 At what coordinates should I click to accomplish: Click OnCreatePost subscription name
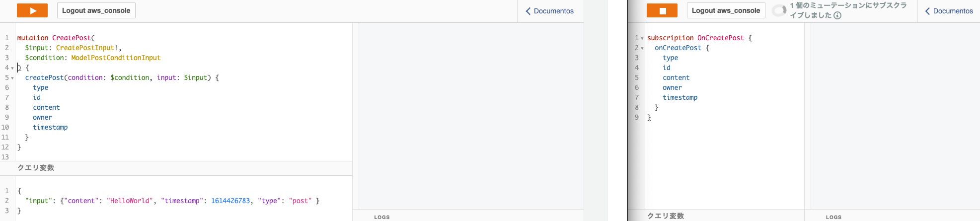pyautogui.click(x=721, y=38)
